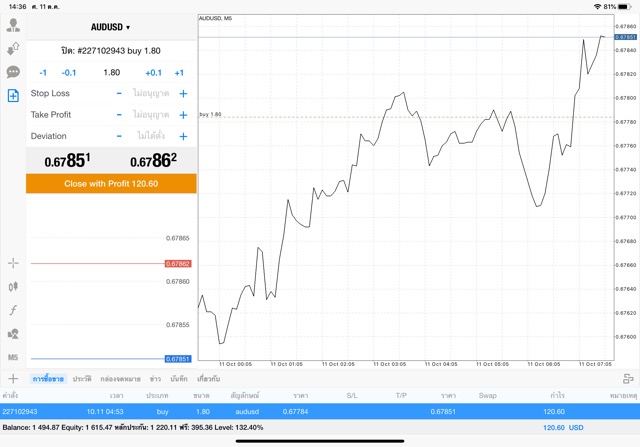Click the blue bid marker 0.67851 in tick chart

coord(178,359)
